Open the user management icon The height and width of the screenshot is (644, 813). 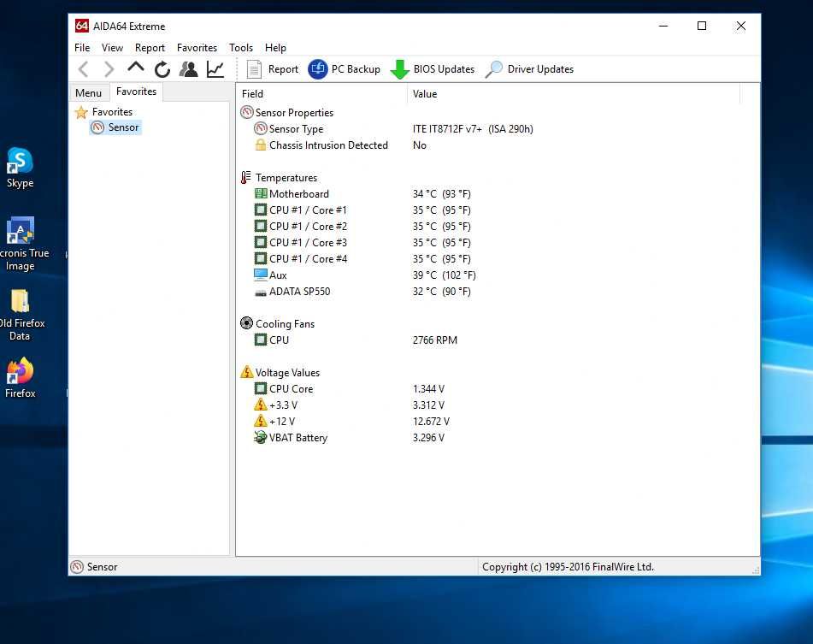pyautogui.click(x=189, y=69)
